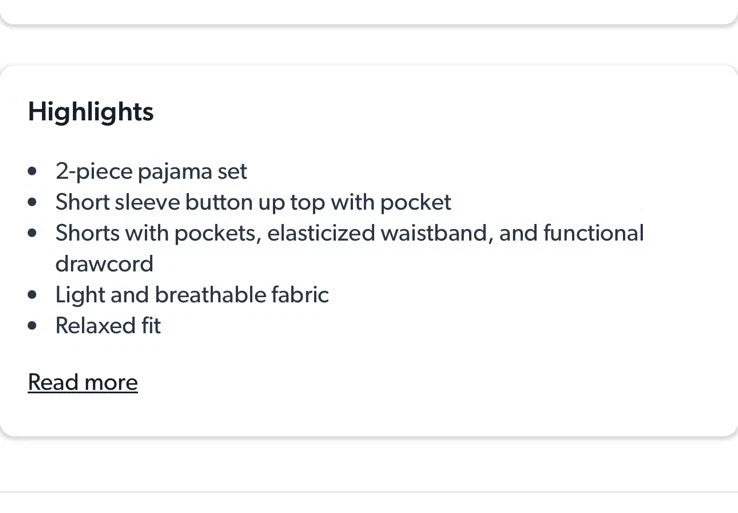Click bullet beside Light and breathable fabric

35,295
